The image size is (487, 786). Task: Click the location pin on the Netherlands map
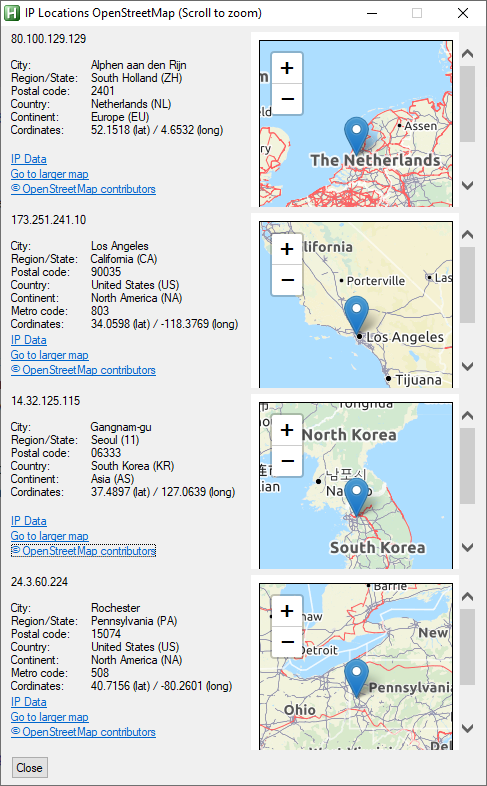pos(356,134)
